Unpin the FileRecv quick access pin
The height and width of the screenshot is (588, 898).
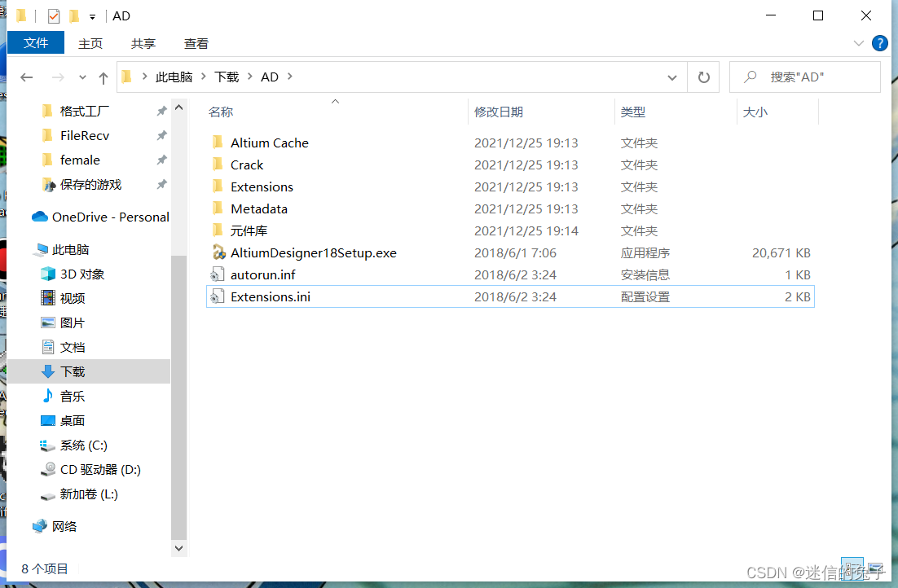tap(161, 135)
